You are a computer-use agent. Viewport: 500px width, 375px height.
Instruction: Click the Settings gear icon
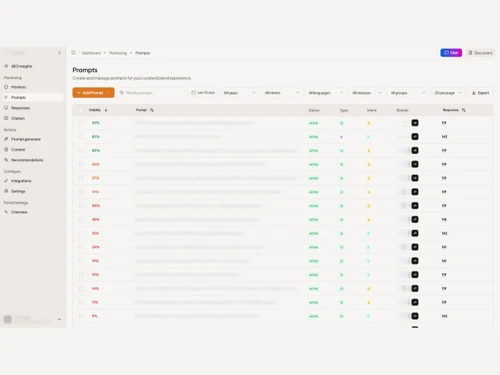click(6, 191)
